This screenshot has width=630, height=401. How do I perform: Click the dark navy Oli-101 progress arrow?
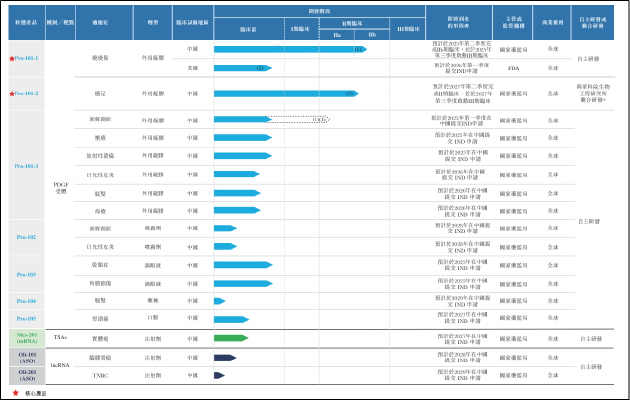point(225,358)
